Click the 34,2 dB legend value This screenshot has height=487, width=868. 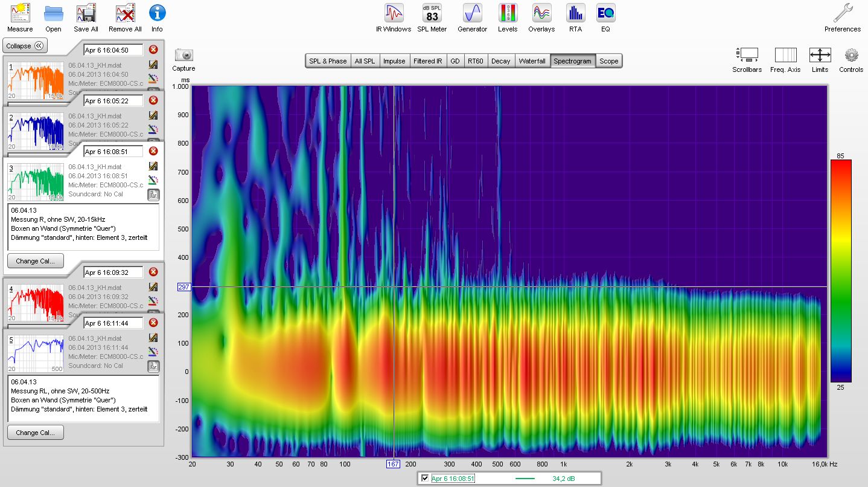coord(563,479)
